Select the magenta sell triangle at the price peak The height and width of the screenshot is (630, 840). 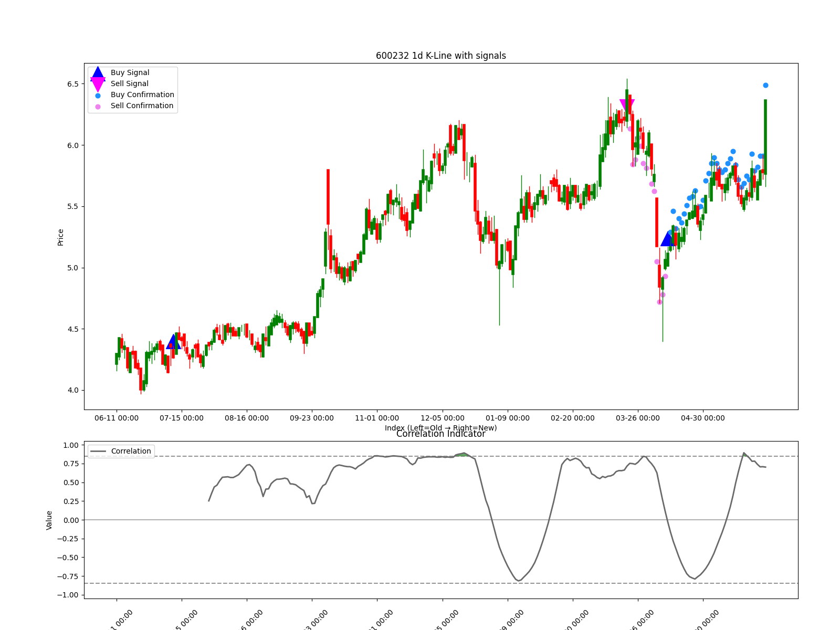pos(627,107)
